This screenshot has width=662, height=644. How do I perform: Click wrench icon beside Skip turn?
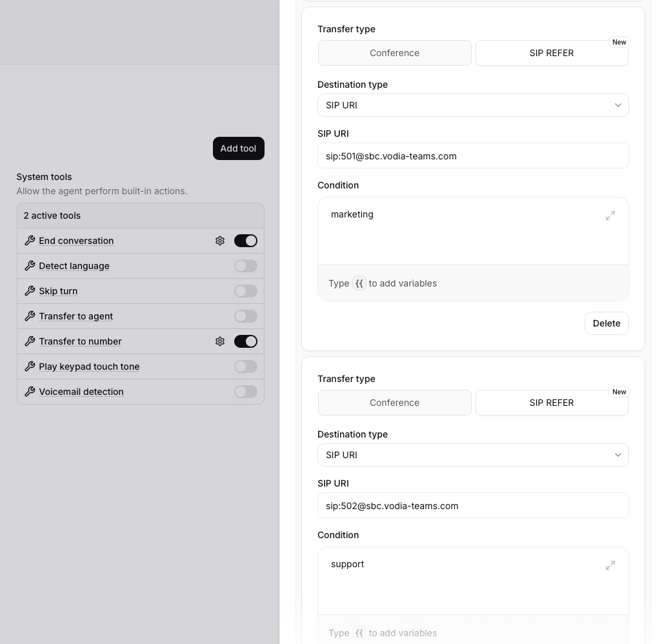tap(30, 291)
